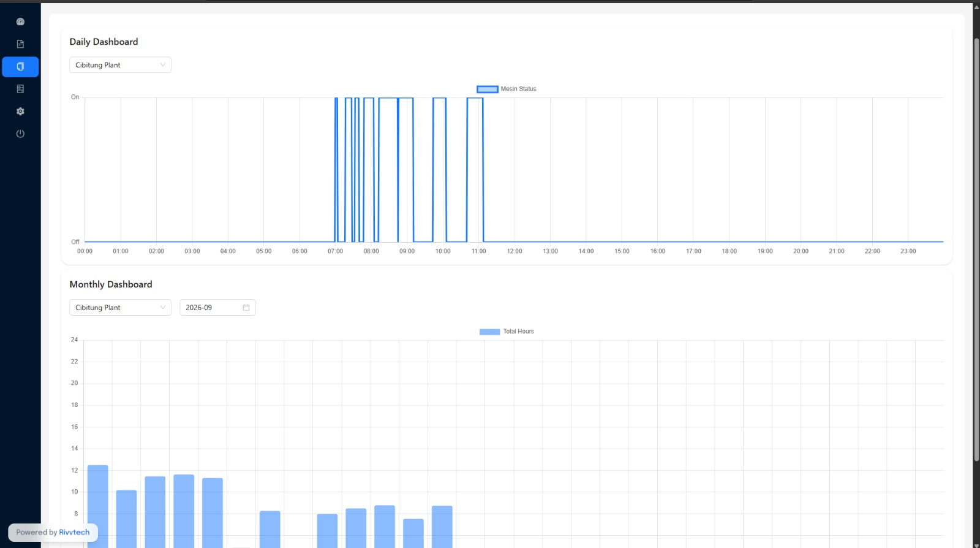Click the power logout icon
This screenshot has width=980, height=548.
pos(20,134)
